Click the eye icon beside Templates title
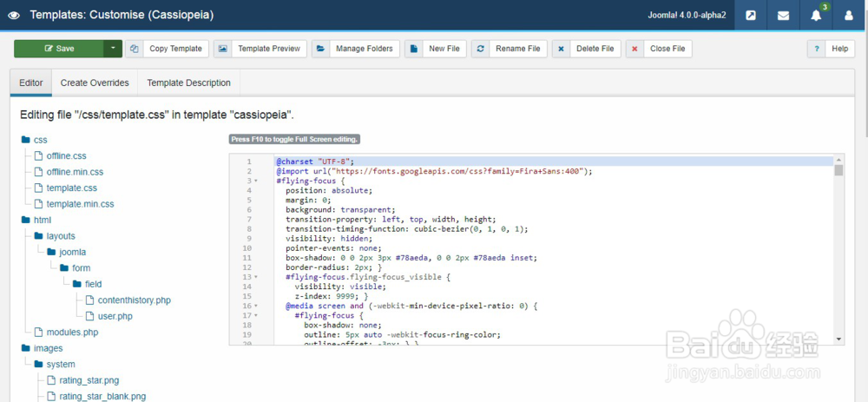Viewport: 868px width, 402px height. tap(14, 16)
